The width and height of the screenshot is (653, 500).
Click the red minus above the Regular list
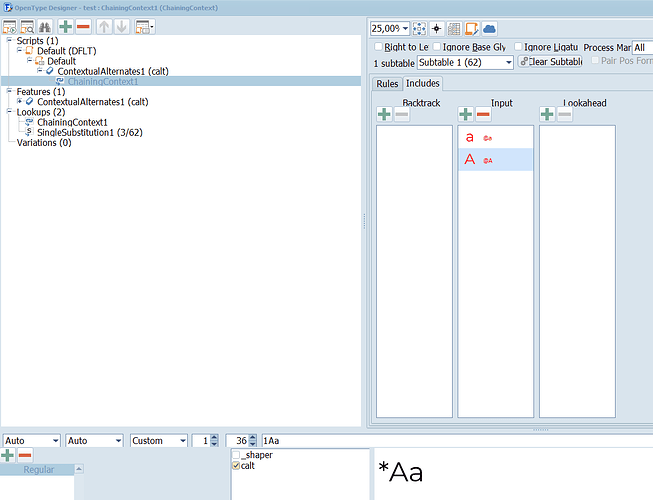pos(25,455)
